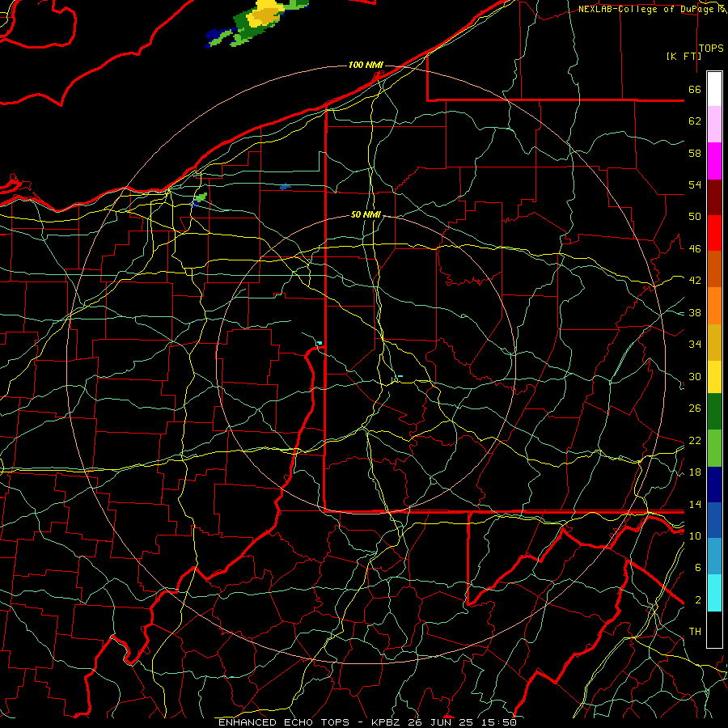Click the legend value 34
Viewport: 728px width, 728px height.
click(695, 344)
